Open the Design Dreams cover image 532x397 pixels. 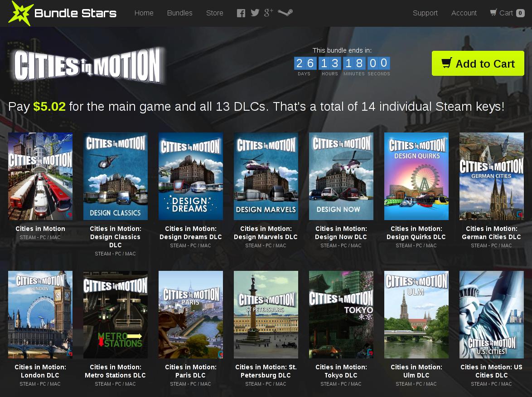click(191, 176)
